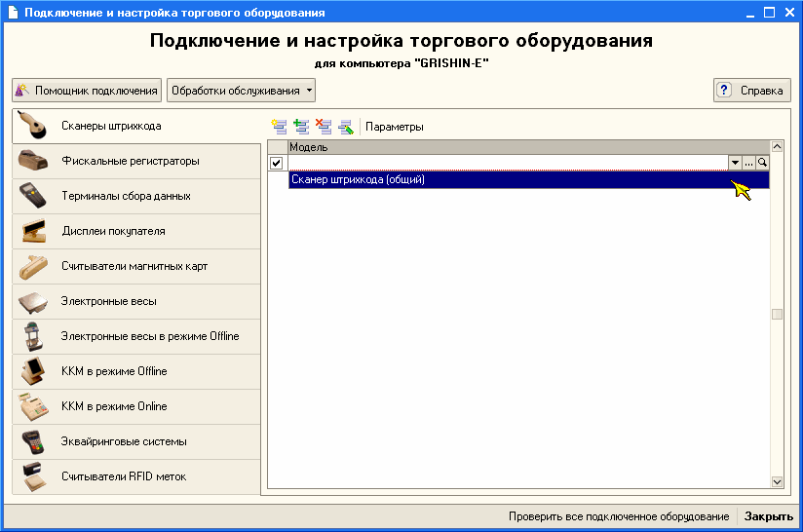Open the Помощник подключения wizard

click(87, 90)
